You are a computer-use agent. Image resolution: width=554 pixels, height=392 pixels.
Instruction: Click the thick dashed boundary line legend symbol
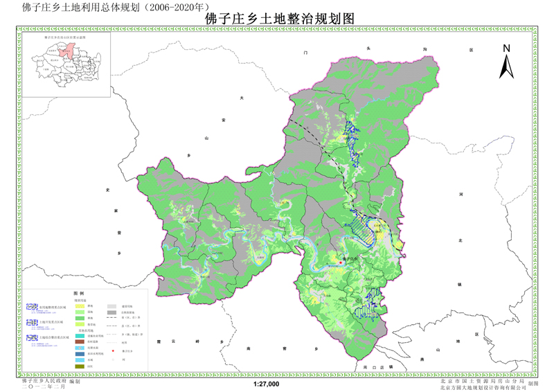pos(113,317)
